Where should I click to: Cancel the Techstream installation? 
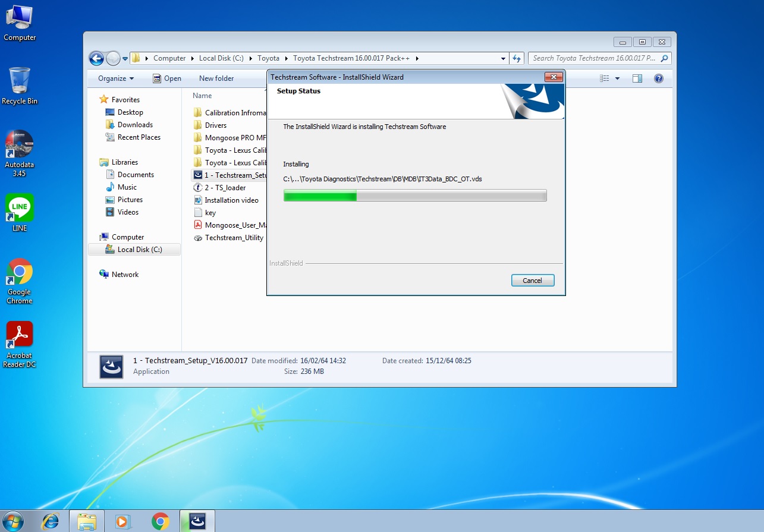coord(532,281)
